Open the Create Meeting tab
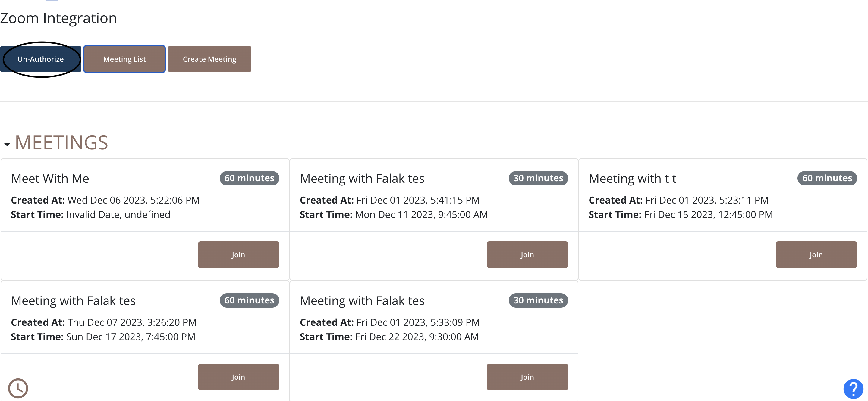Image resolution: width=868 pixels, height=401 pixels. coord(209,59)
